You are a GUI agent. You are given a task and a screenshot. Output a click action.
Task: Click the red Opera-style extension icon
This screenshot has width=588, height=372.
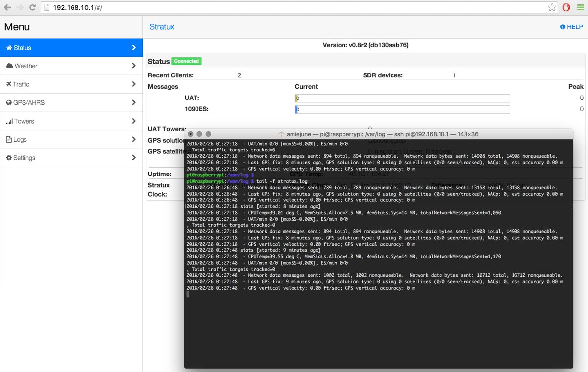565,7
